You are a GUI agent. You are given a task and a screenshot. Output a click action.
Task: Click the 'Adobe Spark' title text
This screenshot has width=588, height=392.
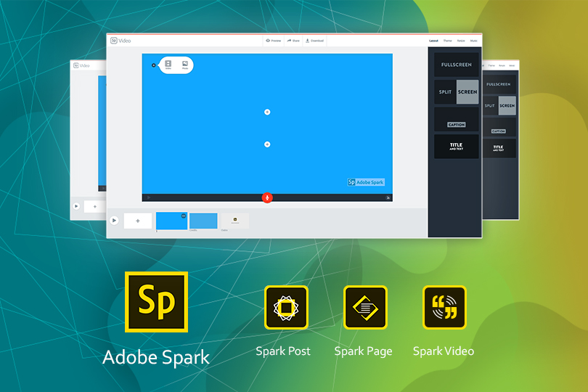click(x=156, y=357)
